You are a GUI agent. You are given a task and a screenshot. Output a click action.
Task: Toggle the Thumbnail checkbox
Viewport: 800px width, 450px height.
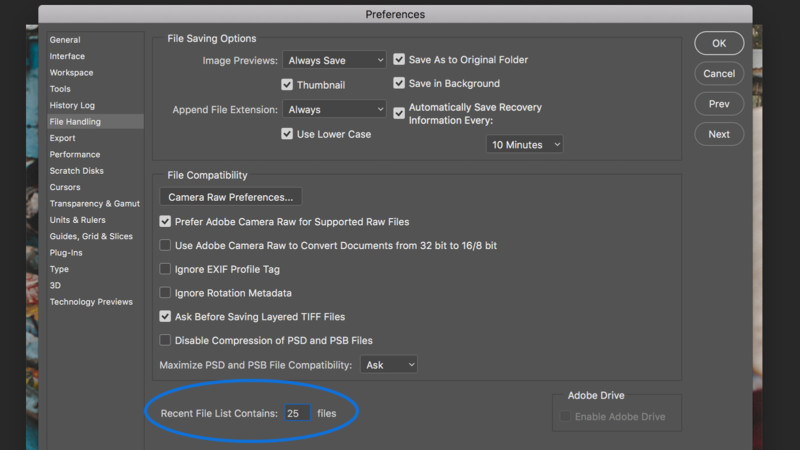[287, 85]
